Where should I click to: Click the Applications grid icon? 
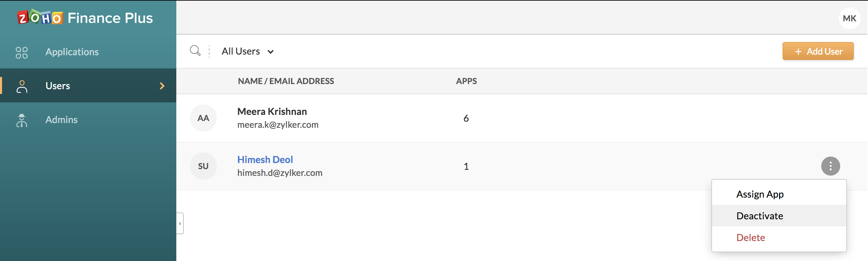tap(22, 52)
